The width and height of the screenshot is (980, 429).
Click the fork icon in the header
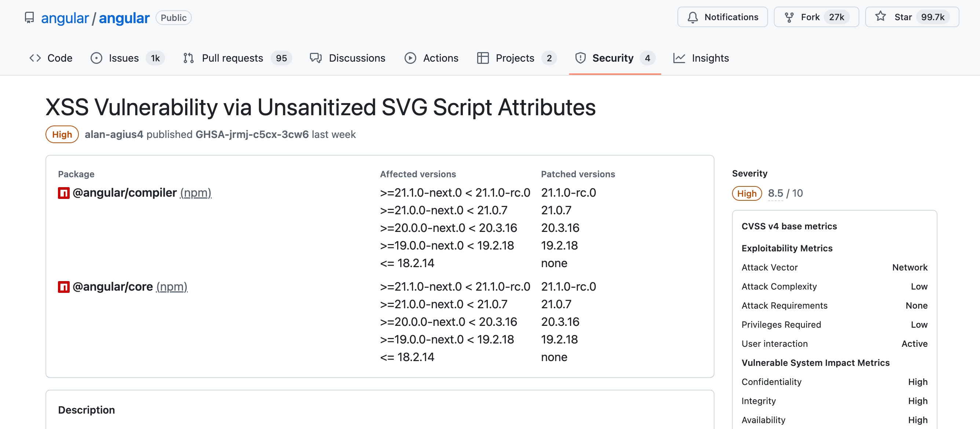789,17
